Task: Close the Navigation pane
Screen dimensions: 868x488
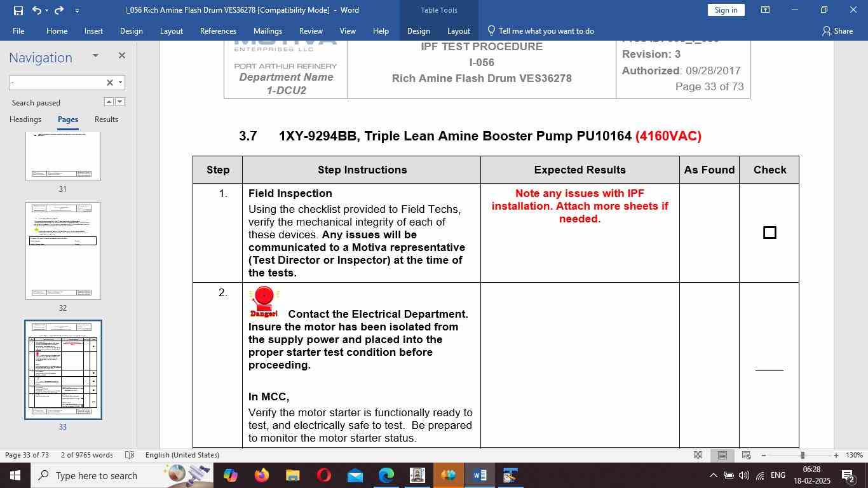Action: [122, 56]
